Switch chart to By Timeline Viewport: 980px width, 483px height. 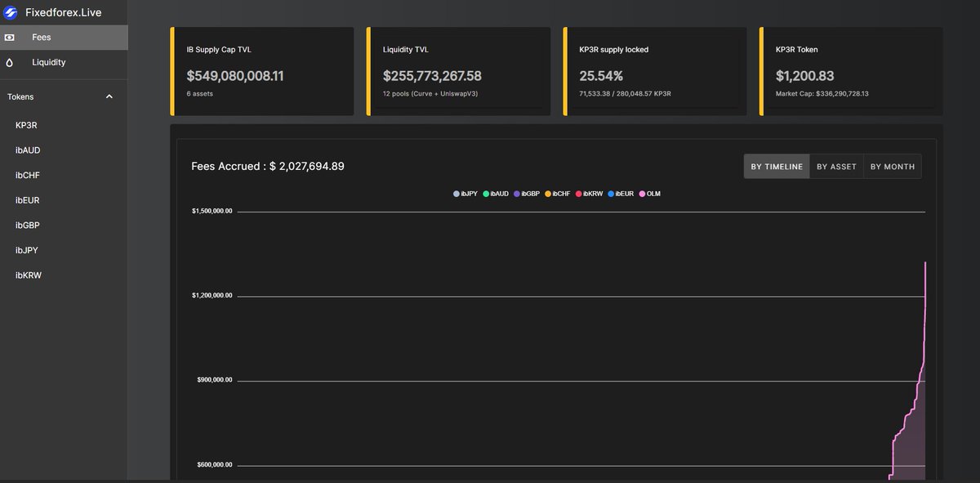[x=777, y=166]
